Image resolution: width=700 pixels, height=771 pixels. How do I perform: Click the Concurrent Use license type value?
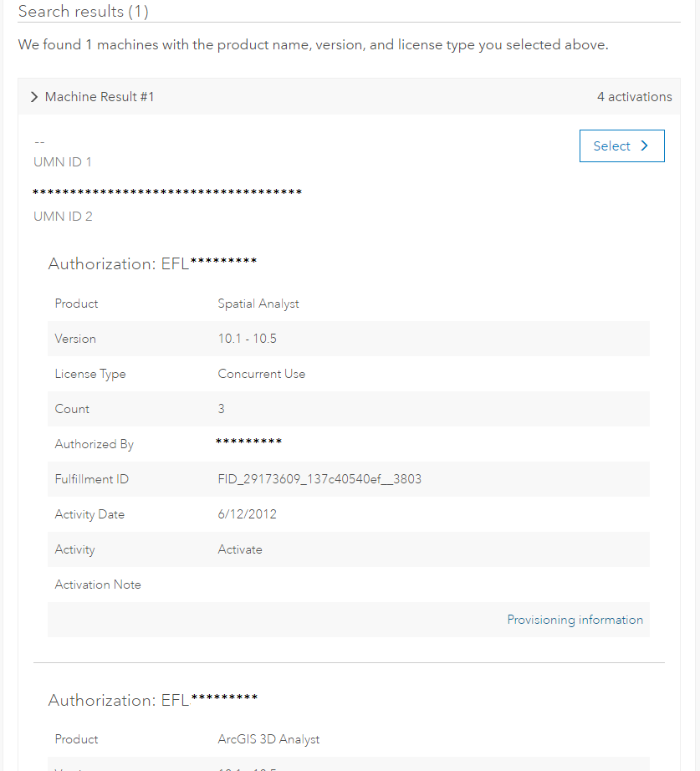point(261,374)
